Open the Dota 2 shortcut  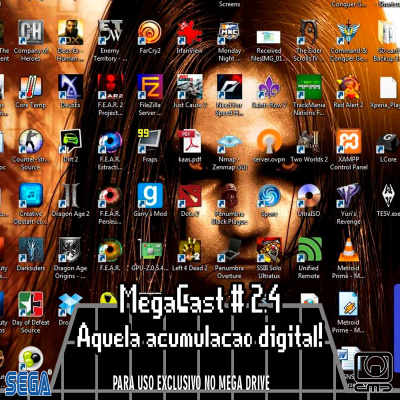pos(189,195)
